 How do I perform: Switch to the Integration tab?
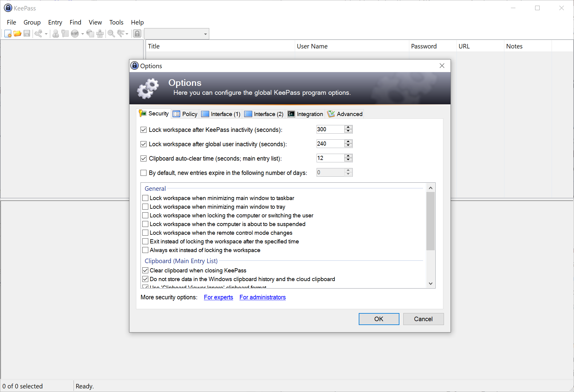[x=305, y=114]
